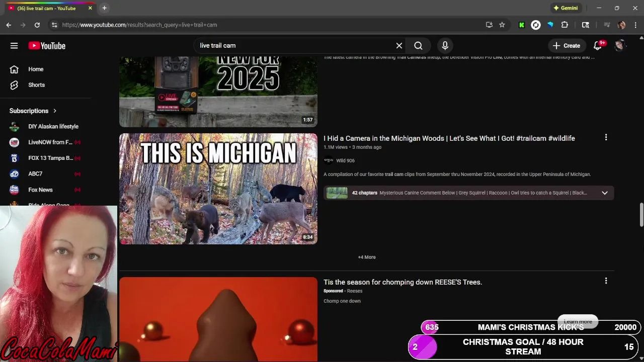
Task: Click the 3 months ago upload date
Action: tap(367, 147)
